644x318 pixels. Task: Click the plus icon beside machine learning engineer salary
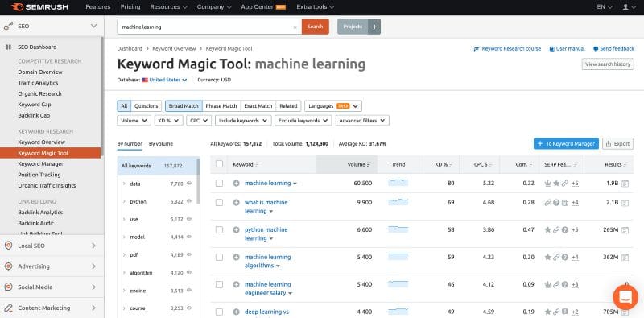(x=236, y=284)
